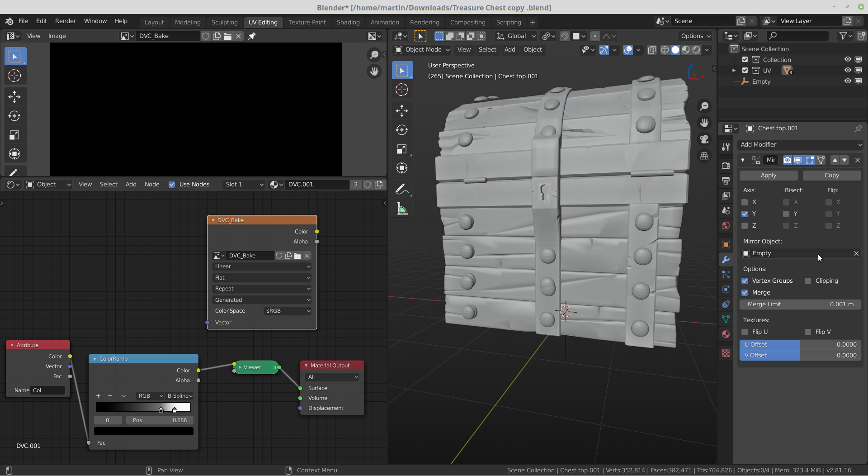Screen dimensions: 868x476
Task: Open the Render menu
Action: pos(66,21)
